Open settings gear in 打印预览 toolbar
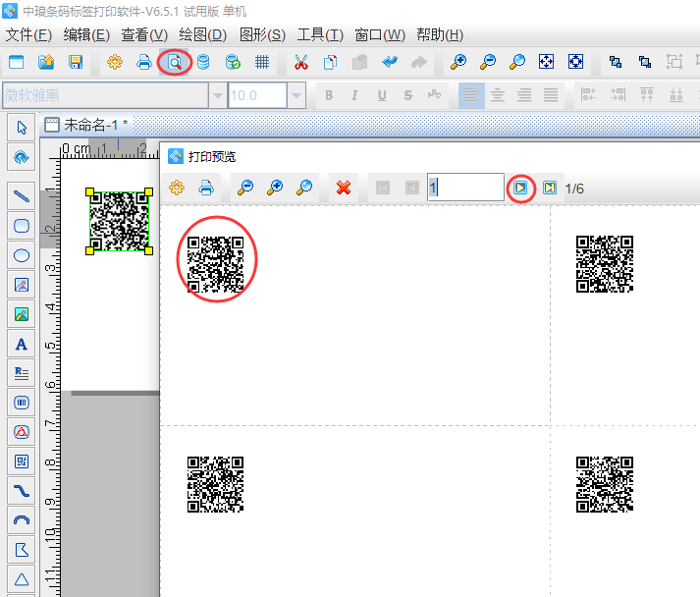Viewport: 700px width, 597px height. (x=177, y=188)
